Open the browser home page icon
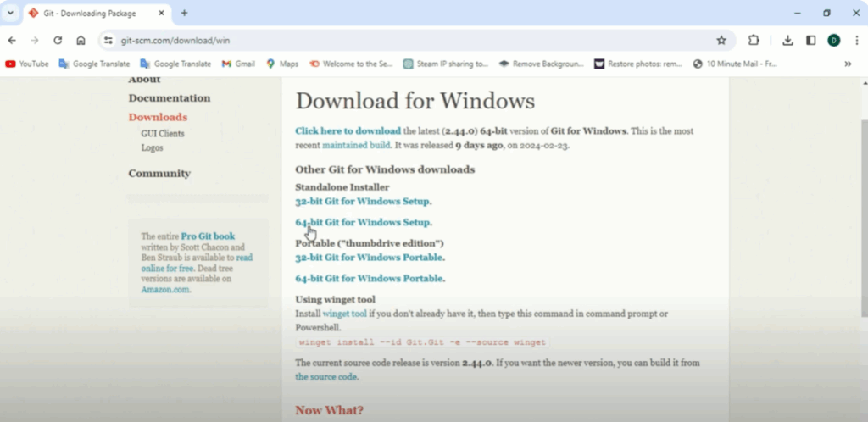The width and height of the screenshot is (868, 422). (x=81, y=41)
